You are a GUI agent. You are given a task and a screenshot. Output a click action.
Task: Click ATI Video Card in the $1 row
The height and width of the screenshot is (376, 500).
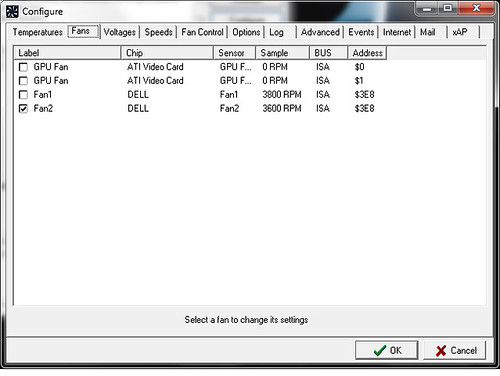[x=155, y=81]
